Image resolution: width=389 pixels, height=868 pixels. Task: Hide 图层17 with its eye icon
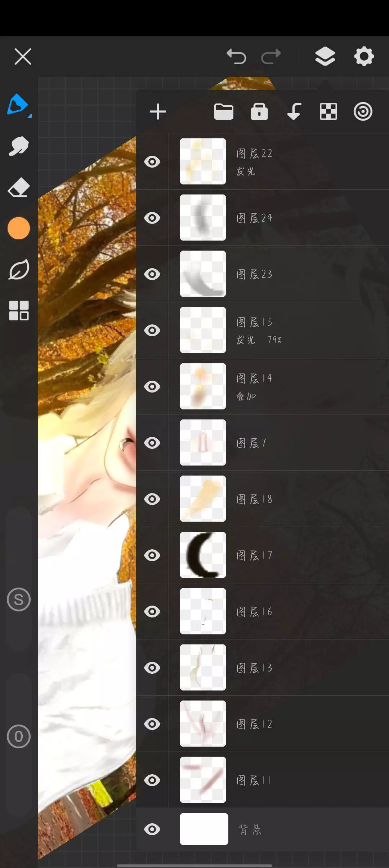(152, 555)
